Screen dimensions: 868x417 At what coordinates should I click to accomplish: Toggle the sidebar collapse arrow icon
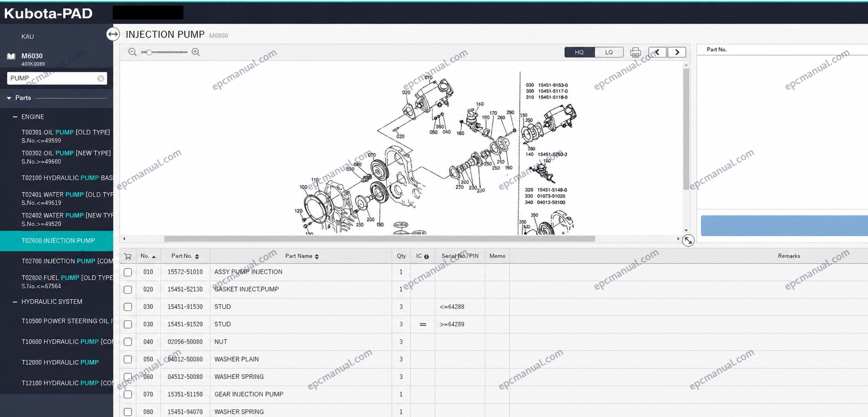(x=113, y=34)
